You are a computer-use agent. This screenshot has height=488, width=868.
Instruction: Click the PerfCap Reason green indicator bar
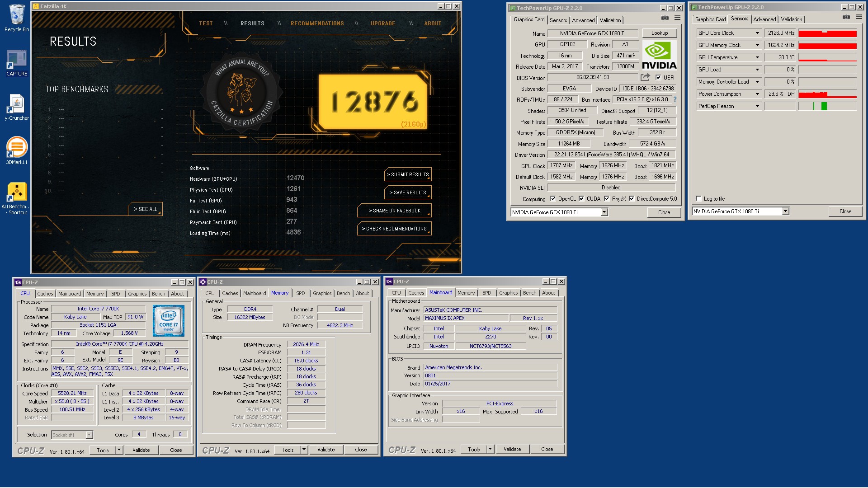click(x=824, y=106)
